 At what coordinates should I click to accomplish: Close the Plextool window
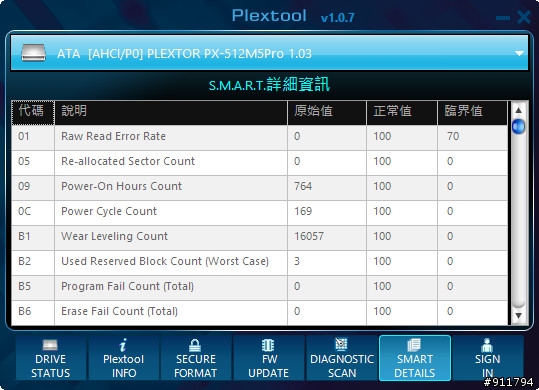click(x=524, y=17)
